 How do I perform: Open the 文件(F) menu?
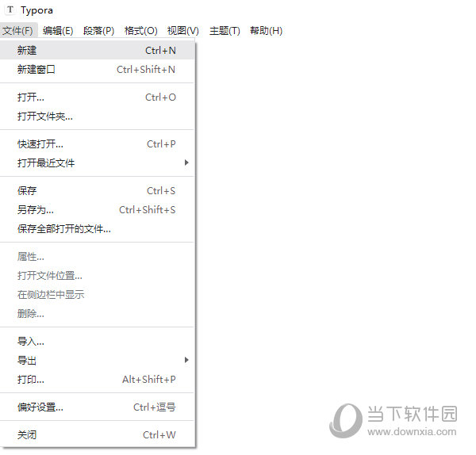[x=18, y=31]
